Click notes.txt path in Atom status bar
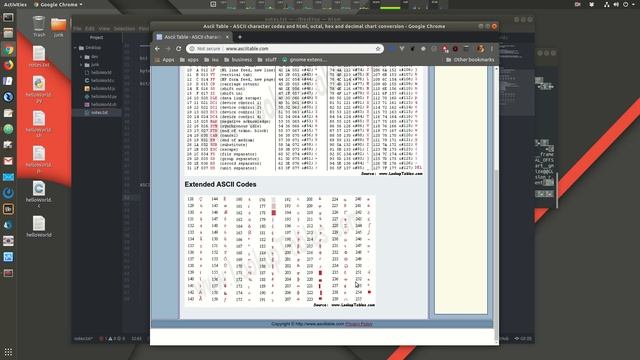 tap(83, 338)
